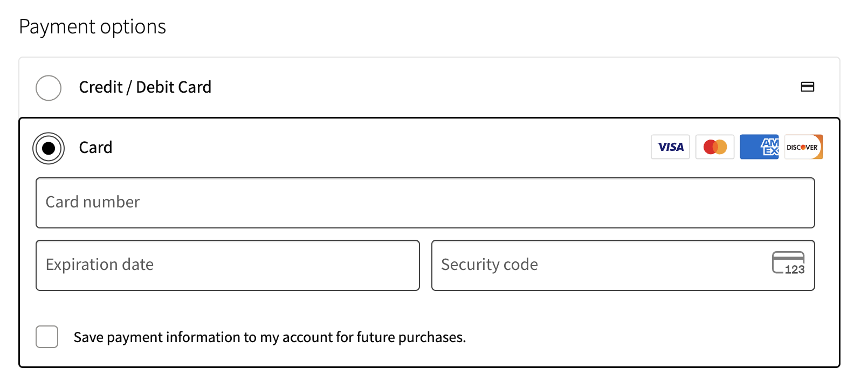Click the Discover card logo
The height and width of the screenshot is (389, 868).
pyautogui.click(x=803, y=147)
